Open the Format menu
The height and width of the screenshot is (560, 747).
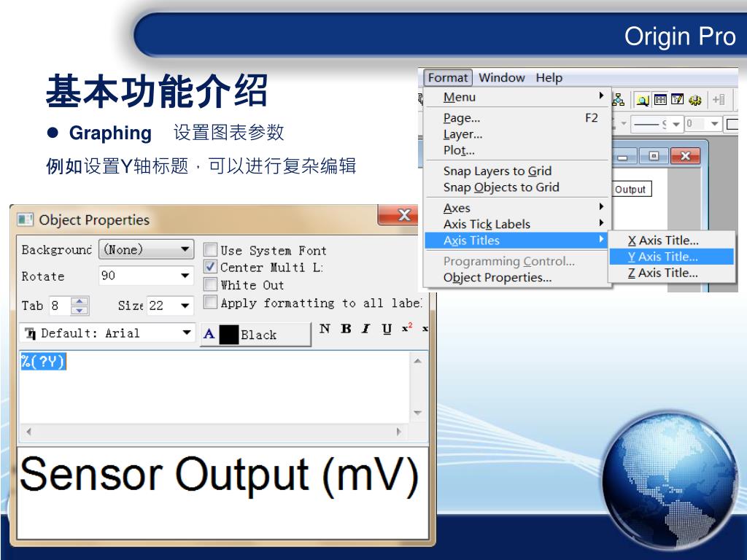point(448,77)
